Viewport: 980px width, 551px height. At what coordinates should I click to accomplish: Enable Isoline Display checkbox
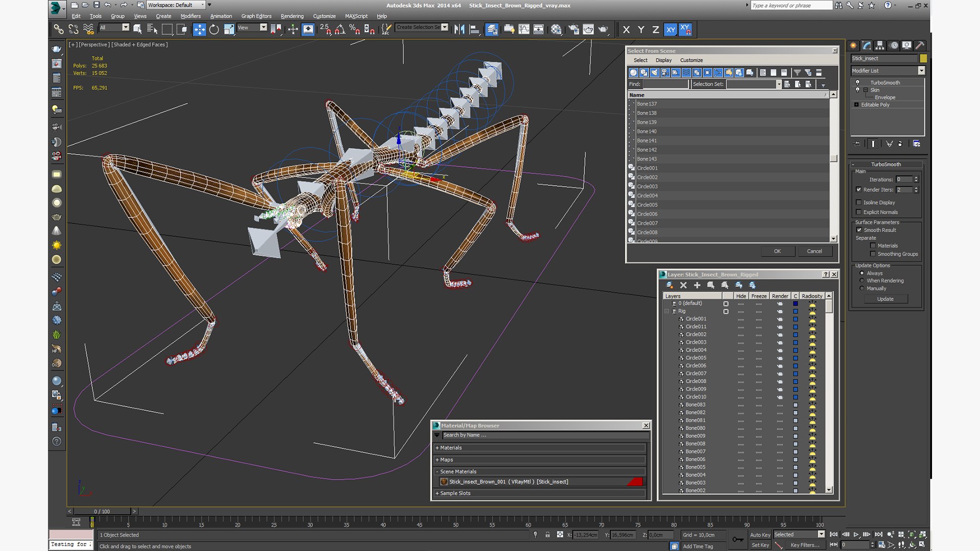(859, 203)
